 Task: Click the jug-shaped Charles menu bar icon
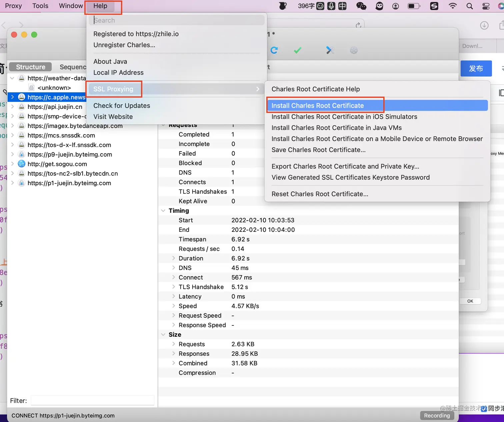click(283, 6)
